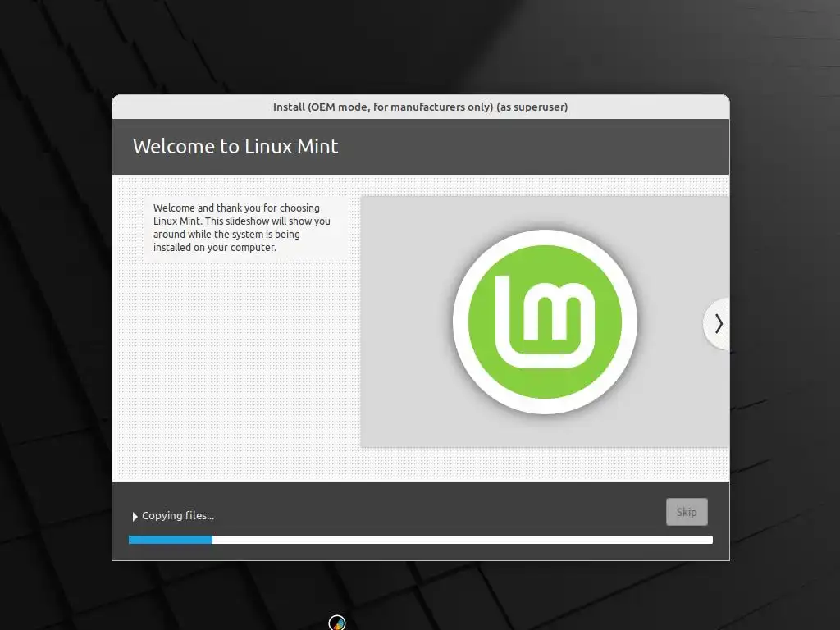The height and width of the screenshot is (630, 840).
Task: Click the Install OEM mode title bar
Action: tap(421, 107)
